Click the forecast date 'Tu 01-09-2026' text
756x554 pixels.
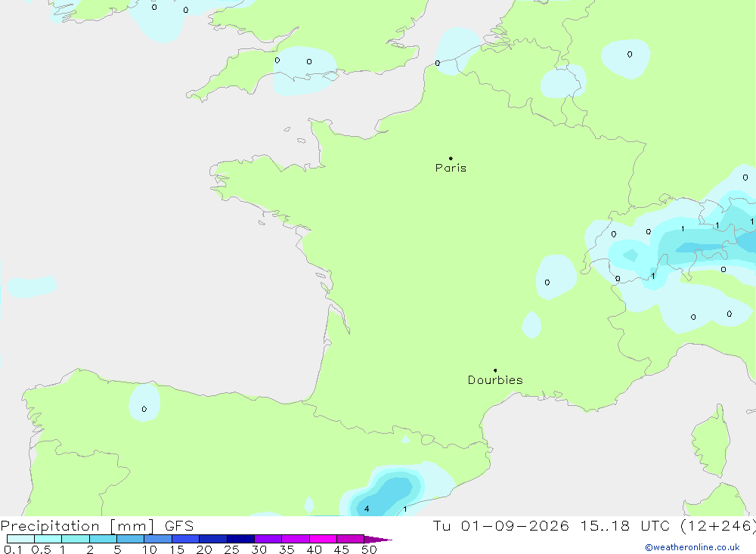point(501,525)
